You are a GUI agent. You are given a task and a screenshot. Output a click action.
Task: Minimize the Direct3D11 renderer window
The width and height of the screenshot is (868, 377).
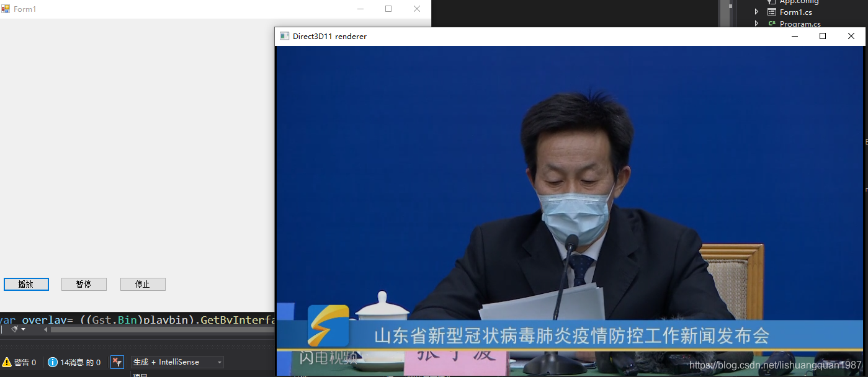click(794, 36)
